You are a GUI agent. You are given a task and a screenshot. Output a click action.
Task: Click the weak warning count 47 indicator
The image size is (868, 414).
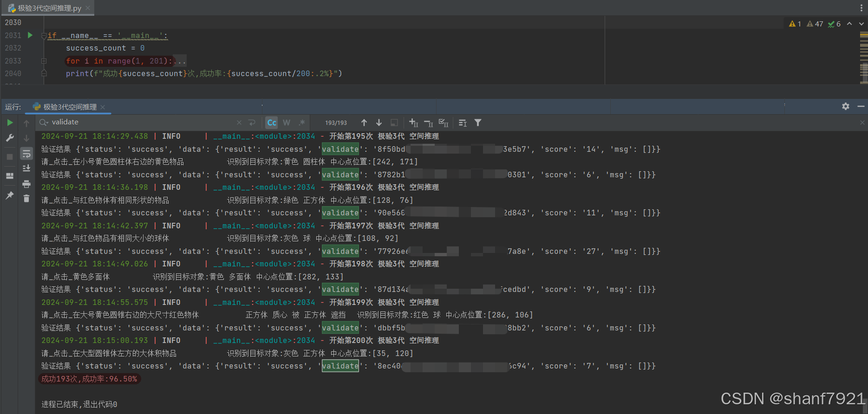coord(815,24)
